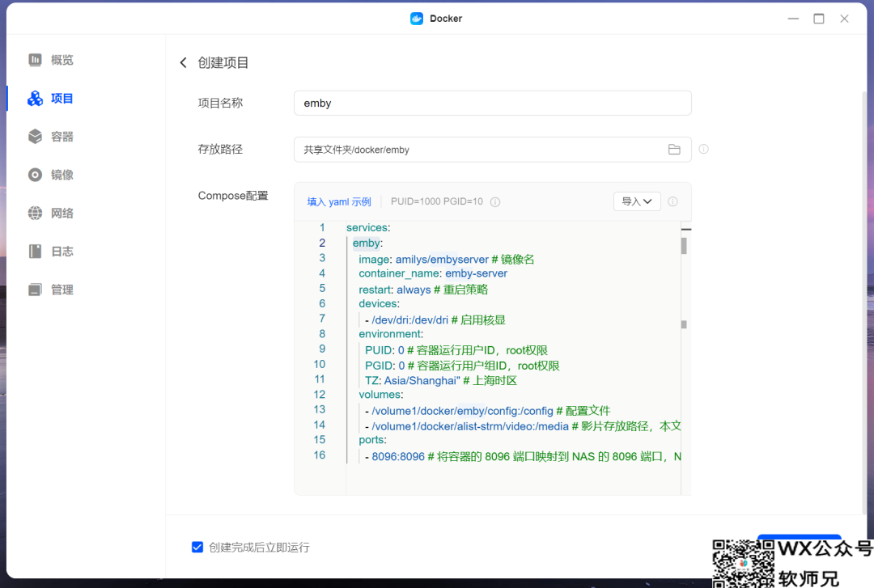Open the 容器 containers menu item
Screen dimensions: 874x588
pyautogui.click(x=62, y=137)
